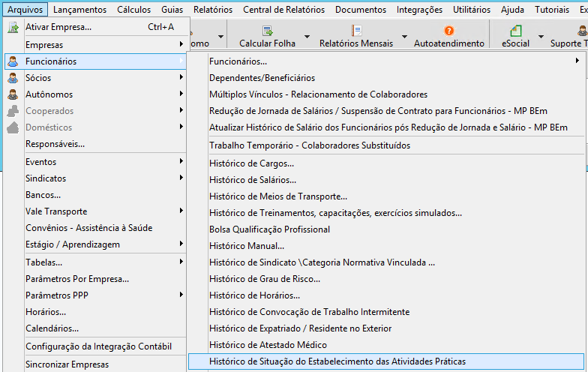Click the Funcionários person icon
The width and height of the screenshot is (588, 372).
click(13, 61)
